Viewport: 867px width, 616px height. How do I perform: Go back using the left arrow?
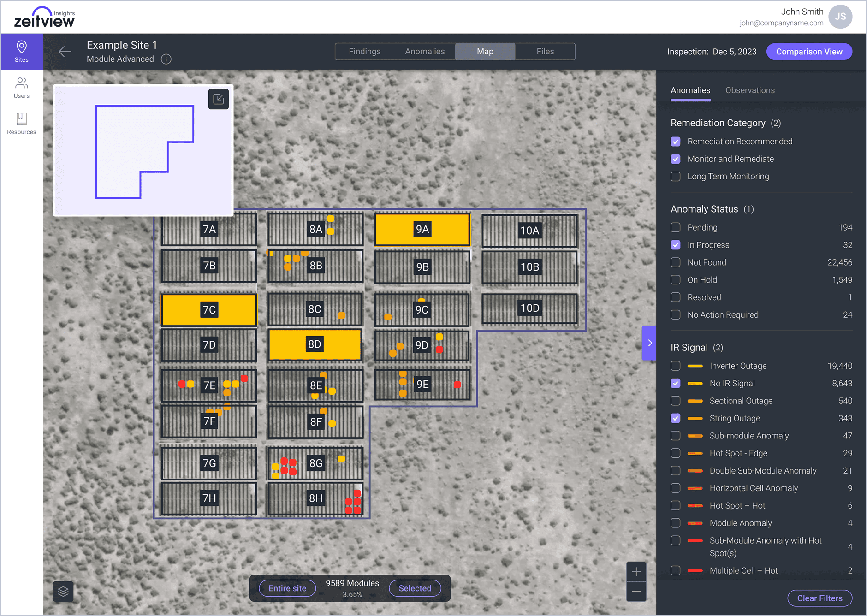click(x=65, y=52)
